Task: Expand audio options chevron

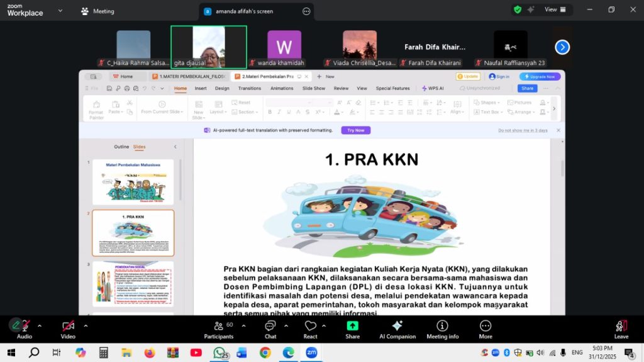Action: [40, 325]
